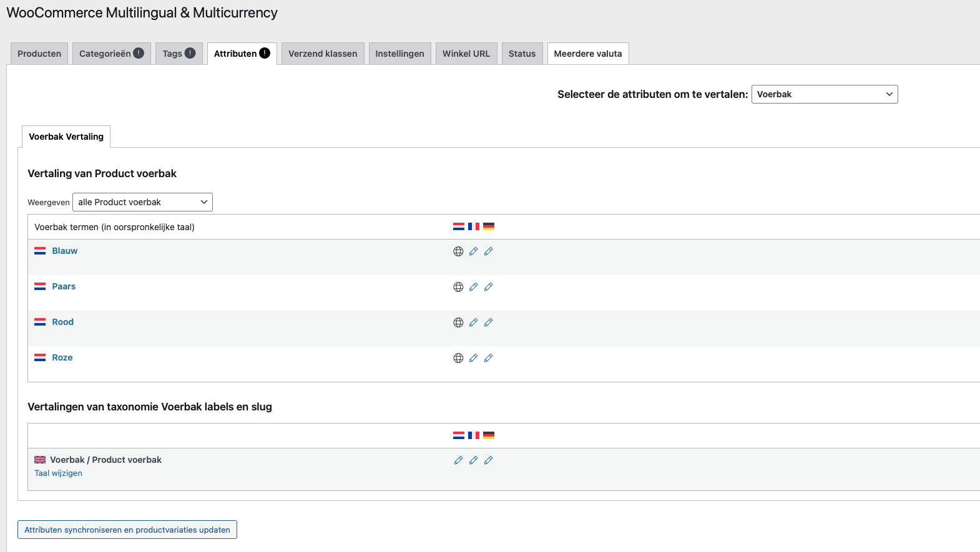The height and width of the screenshot is (552, 980).
Task: Open the globe icon for Roze
Action: pyautogui.click(x=458, y=358)
